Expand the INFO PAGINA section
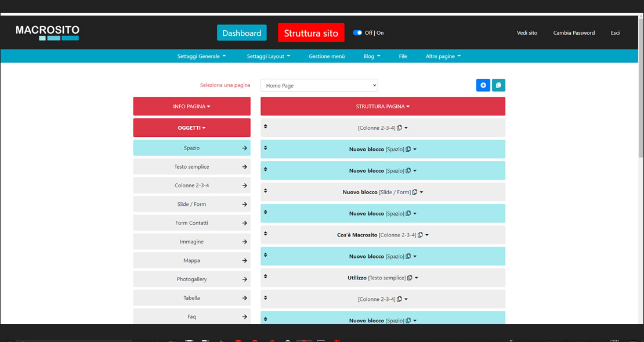644x342 pixels. click(x=191, y=107)
